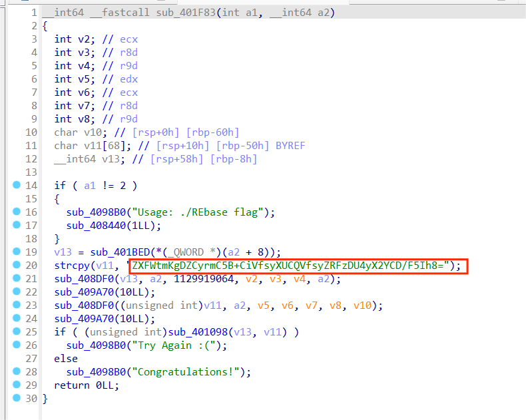Select the "Usage: ./REbase flag" string

[x=198, y=212]
